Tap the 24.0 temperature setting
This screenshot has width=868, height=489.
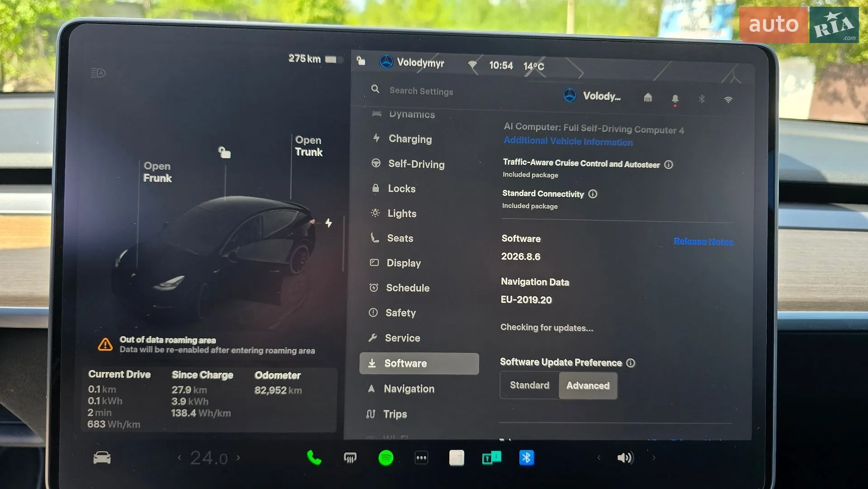tap(208, 458)
